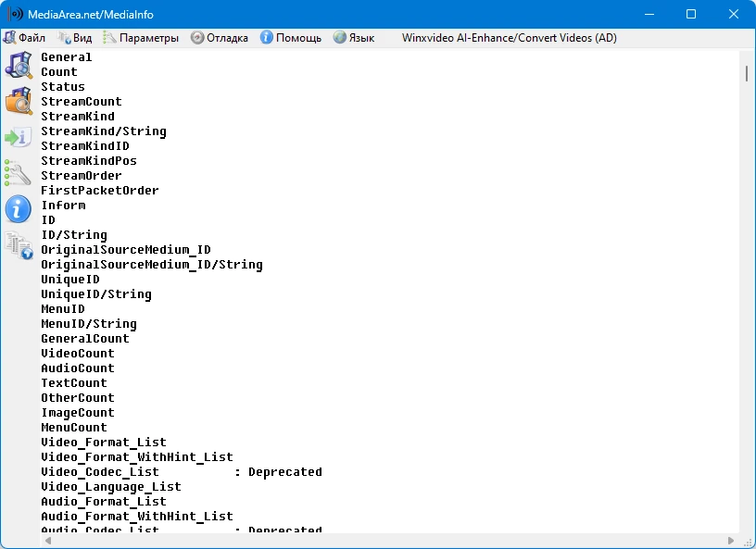Click the MediaInfo app icon in title bar
Viewport: 756px width, 549px height.
[x=16, y=14]
